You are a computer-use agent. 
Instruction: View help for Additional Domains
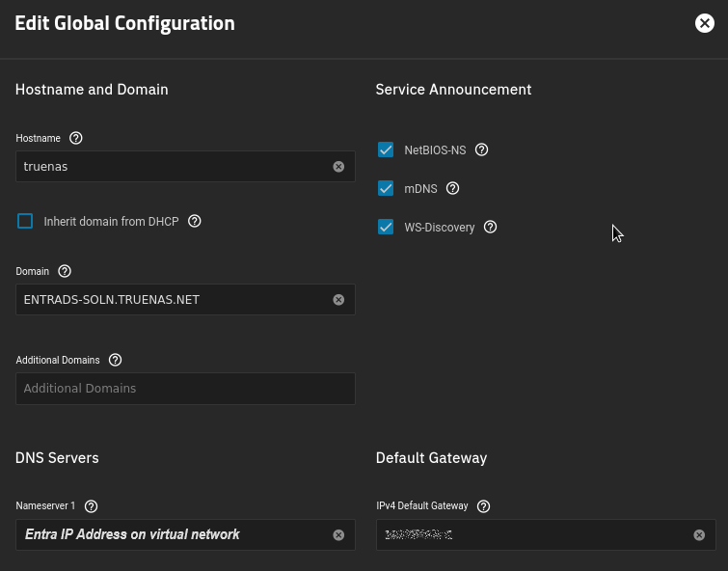(x=115, y=360)
